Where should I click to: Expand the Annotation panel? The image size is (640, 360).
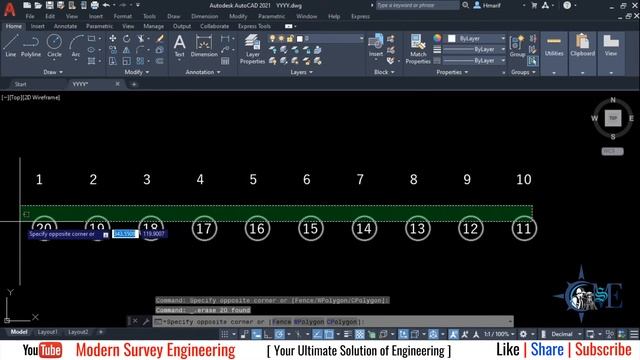[x=203, y=72]
